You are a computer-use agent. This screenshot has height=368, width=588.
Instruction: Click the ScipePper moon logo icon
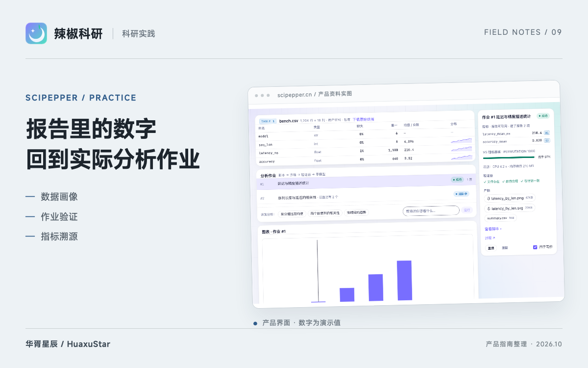point(36,33)
